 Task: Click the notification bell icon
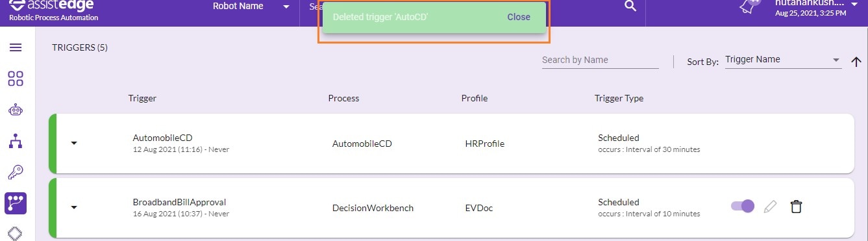tap(750, 6)
